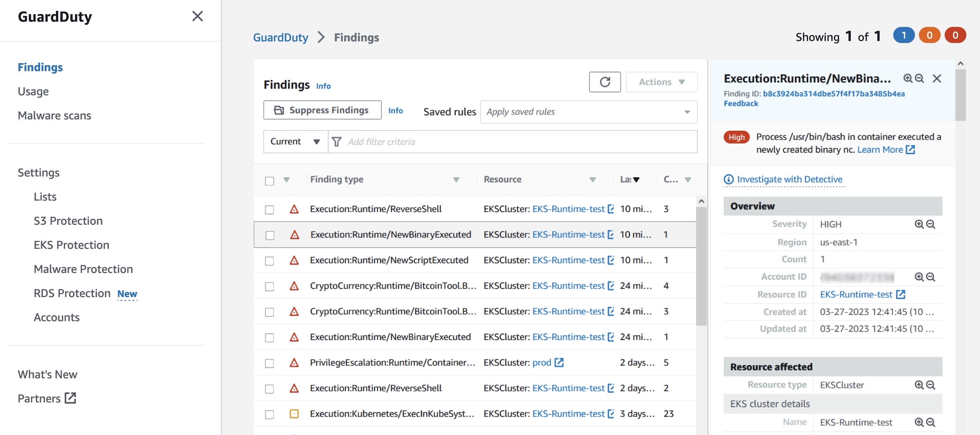Open Investigate with Detective link
Image resolution: width=980 pixels, height=435 pixels.
pos(790,179)
